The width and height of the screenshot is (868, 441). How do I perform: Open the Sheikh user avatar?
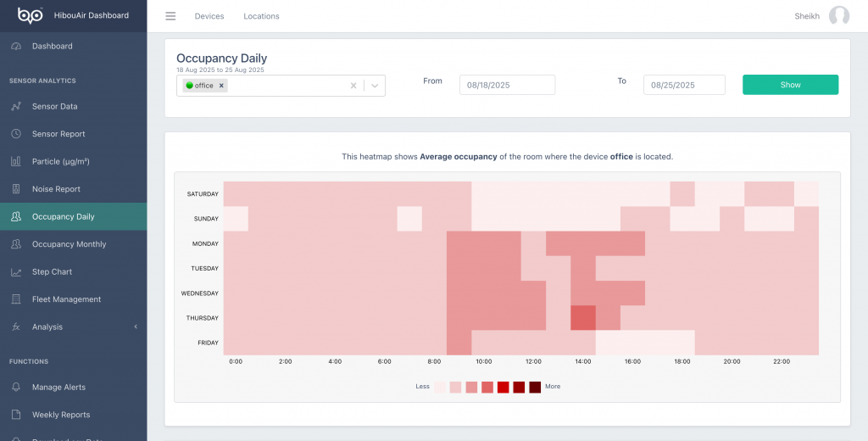point(838,16)
